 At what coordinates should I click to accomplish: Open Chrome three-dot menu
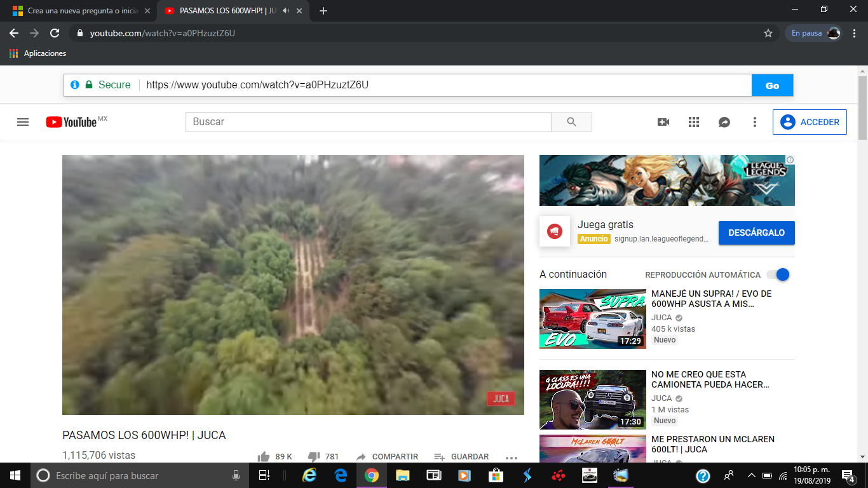pyautogui.click(x=855, y=33)
